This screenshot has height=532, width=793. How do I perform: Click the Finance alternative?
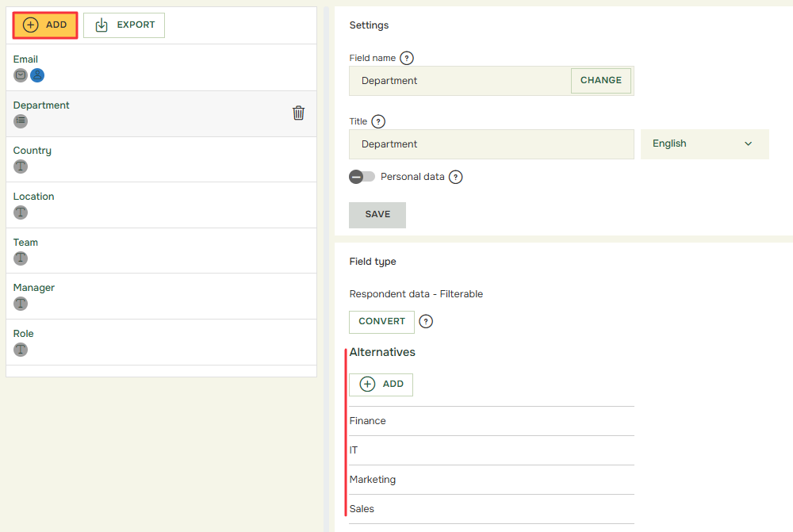click(491, 421)
